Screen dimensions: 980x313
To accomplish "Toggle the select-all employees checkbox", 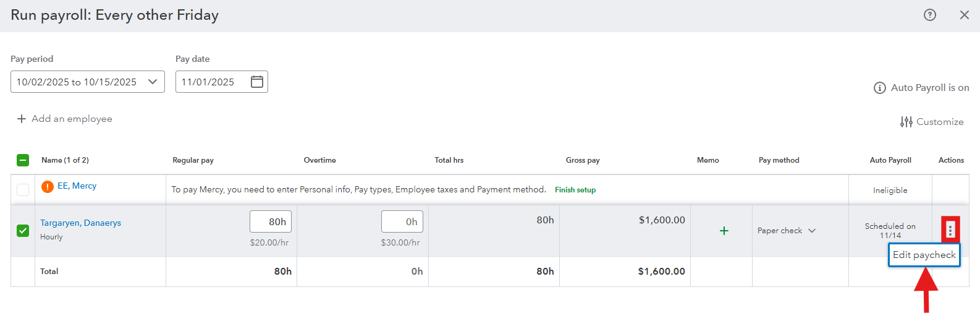I will pyautogui.click(x=23, y=160).
